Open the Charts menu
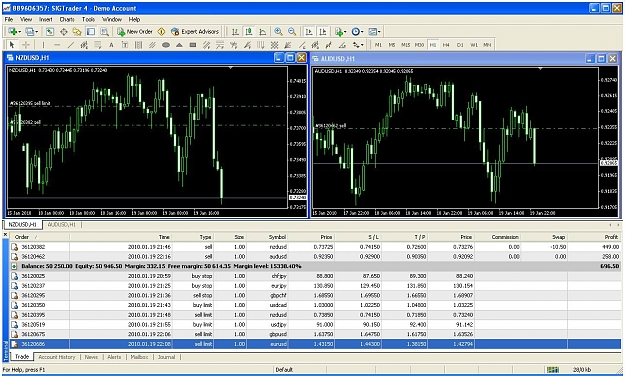The width and height of the screenshot is (625, 376). (x=67, y=19)
